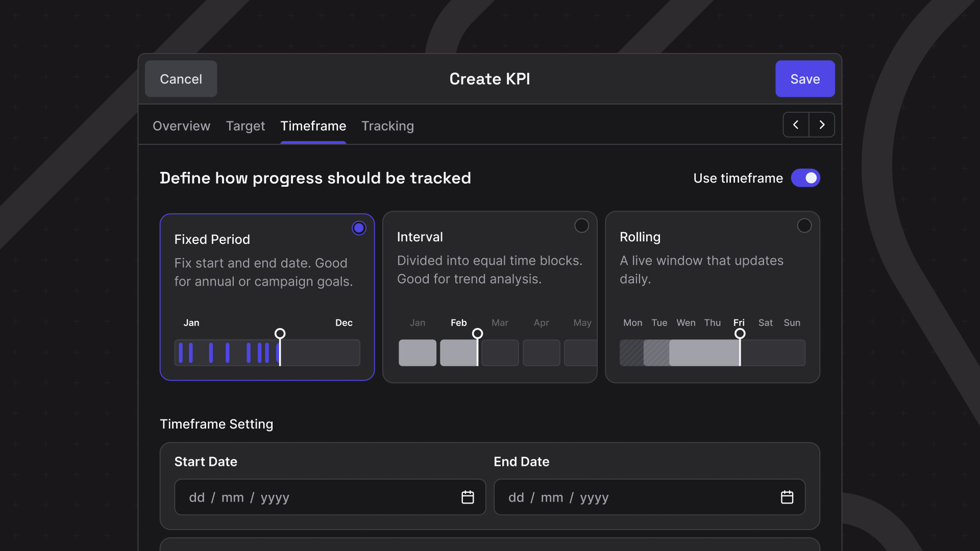Screen dimensions: 980x551
Task: Click the Fixed Period timeline slider handle
Action: [280, 334]
